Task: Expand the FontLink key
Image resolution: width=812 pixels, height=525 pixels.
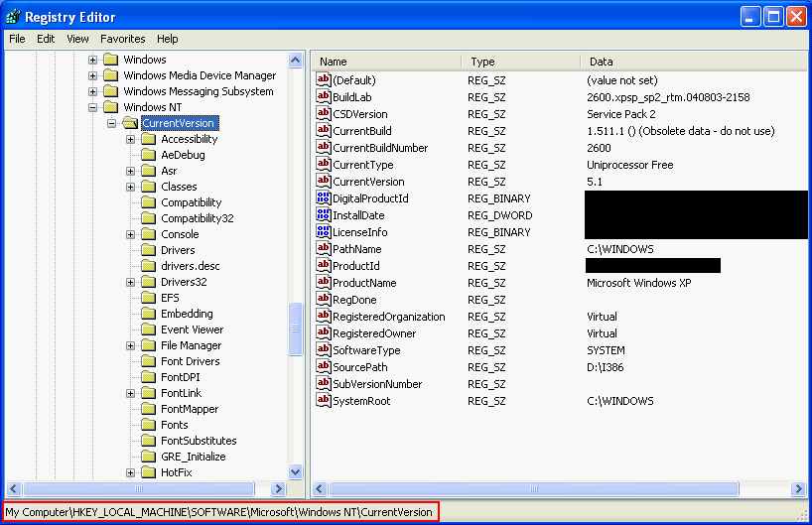Action: click(x=130, y=393)
